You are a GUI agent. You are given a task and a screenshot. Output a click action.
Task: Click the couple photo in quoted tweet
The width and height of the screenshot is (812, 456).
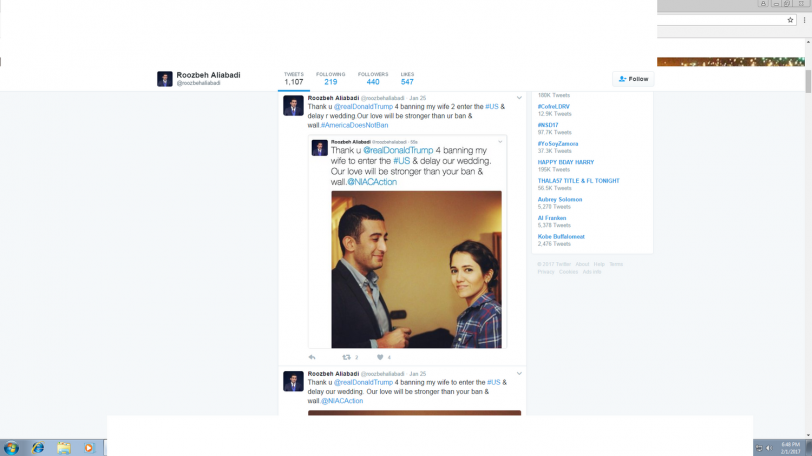[x=416, y=269]
